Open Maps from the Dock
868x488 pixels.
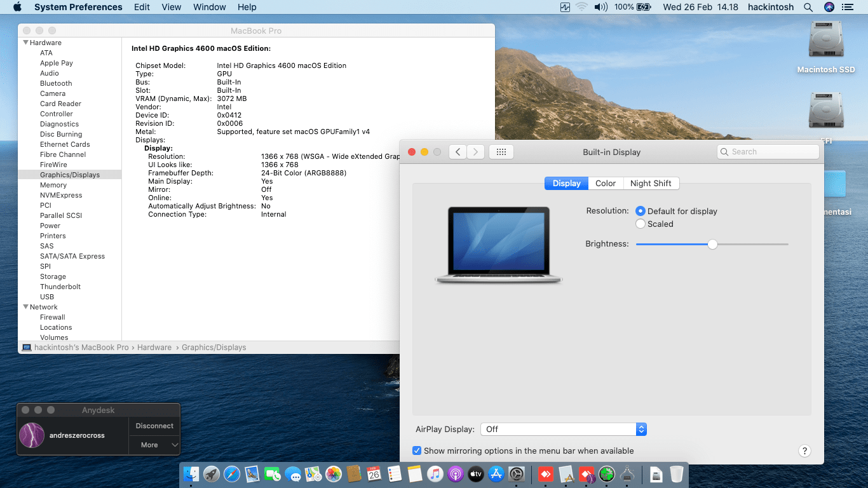313,474
